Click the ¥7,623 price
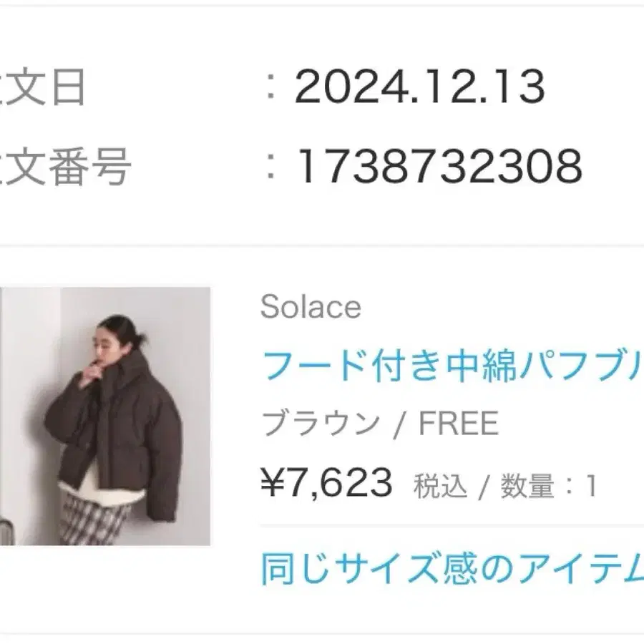This screenshot has width=644, height=644. click(327, 483)
